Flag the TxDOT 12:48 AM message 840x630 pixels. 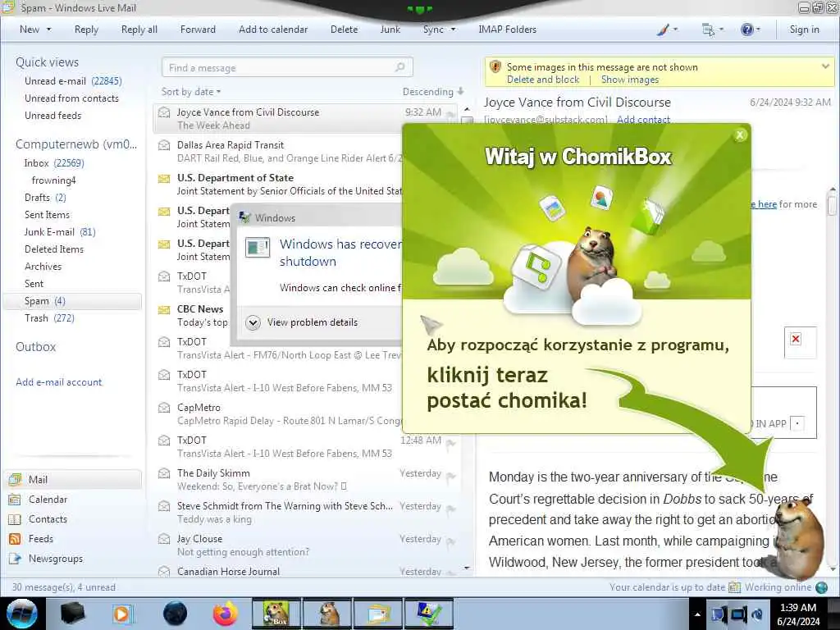[451, 444]
